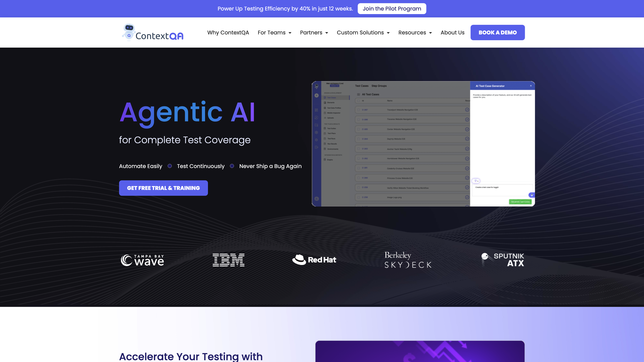This screenshot has width=644, height=362.
Task: Check the C-267 test case checkbox
Action: 358,110
